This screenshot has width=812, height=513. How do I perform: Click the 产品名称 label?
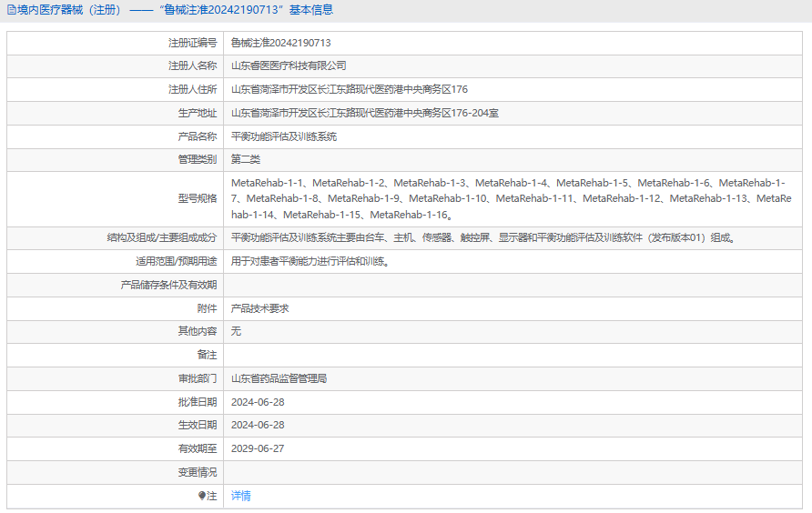coord(198,136)
